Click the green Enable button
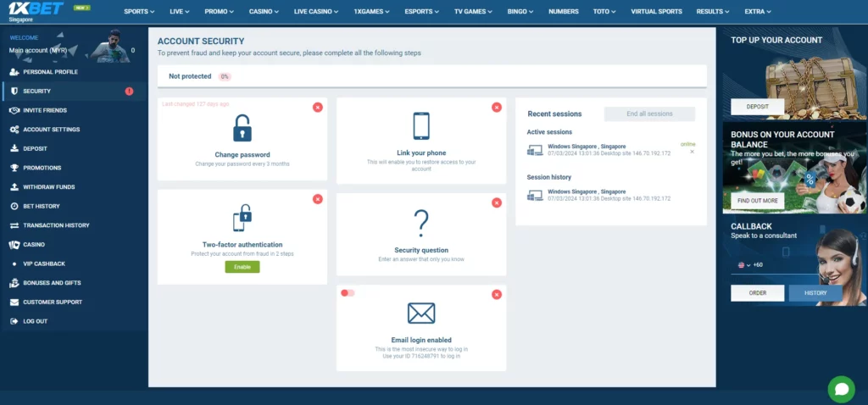This screenshot has height=405, width=868. (242, 267)
